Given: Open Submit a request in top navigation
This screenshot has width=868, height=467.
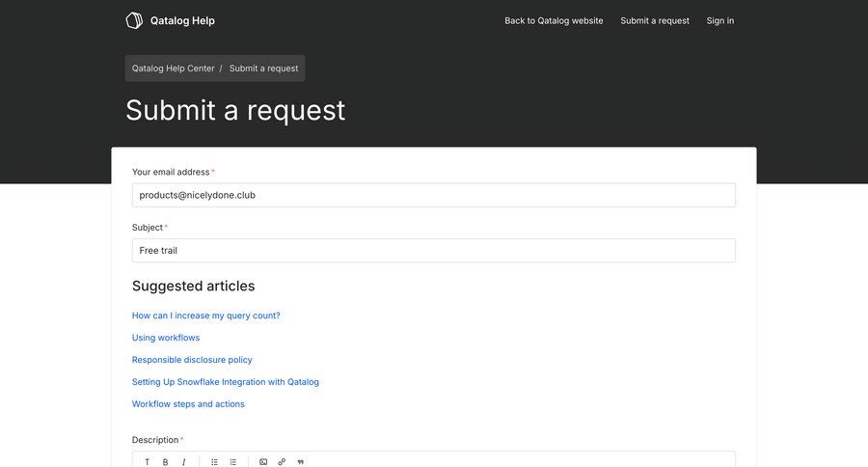Looking at the screenshot, I should pos(654,20).
